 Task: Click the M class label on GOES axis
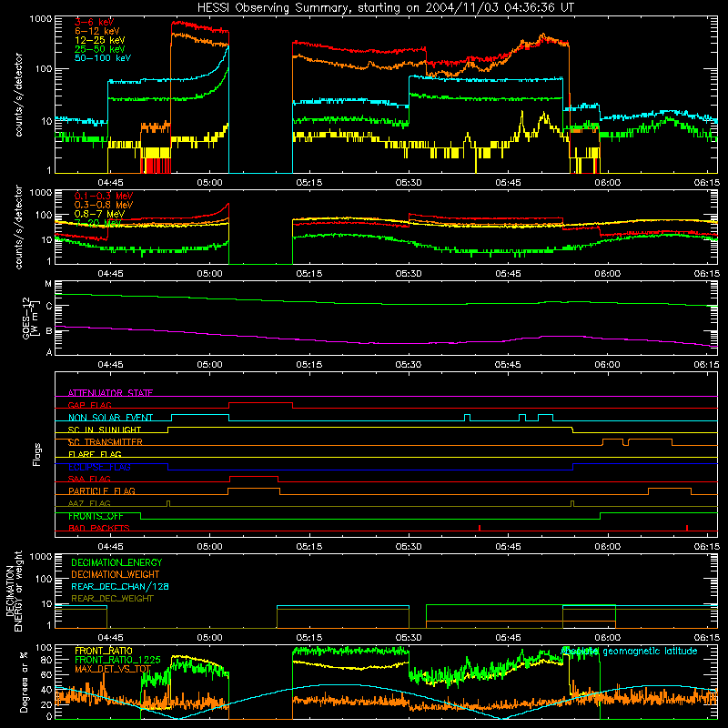click(x=48, y=284)
